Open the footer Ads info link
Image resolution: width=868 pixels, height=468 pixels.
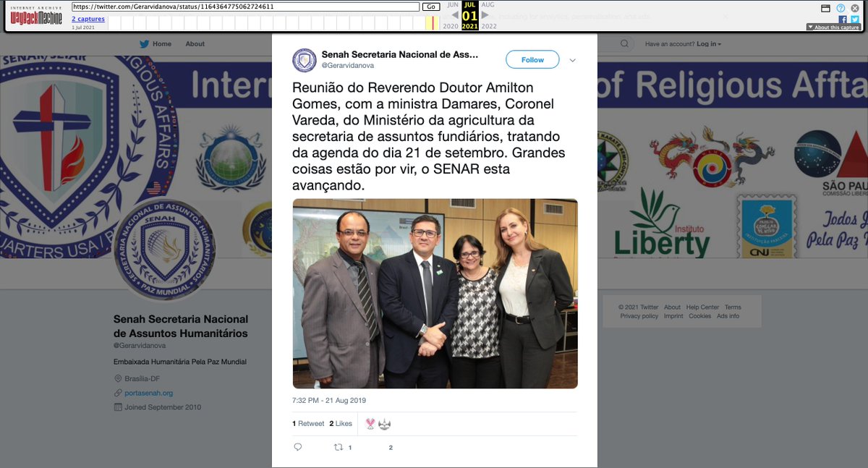click(728, 316)
